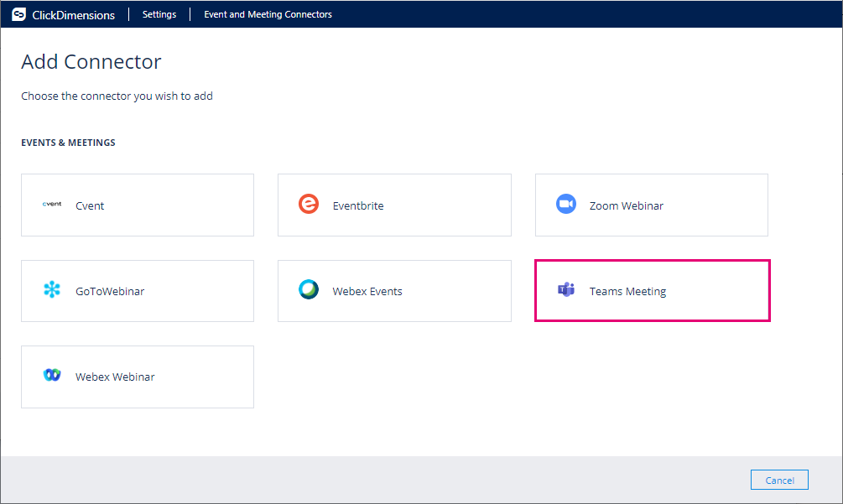Click the Add Connector heading
Image resolution: width=843 pixels, height=504 pixels.
coord(91,62)
